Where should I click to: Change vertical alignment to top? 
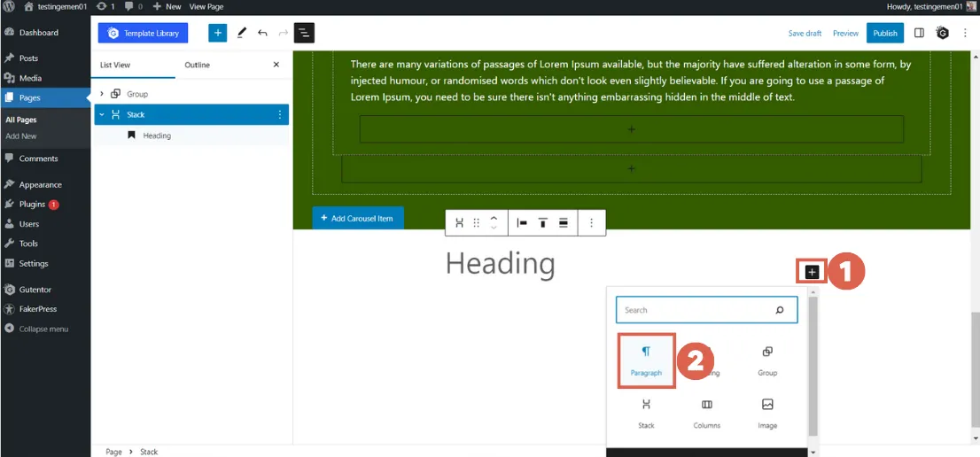543,223
